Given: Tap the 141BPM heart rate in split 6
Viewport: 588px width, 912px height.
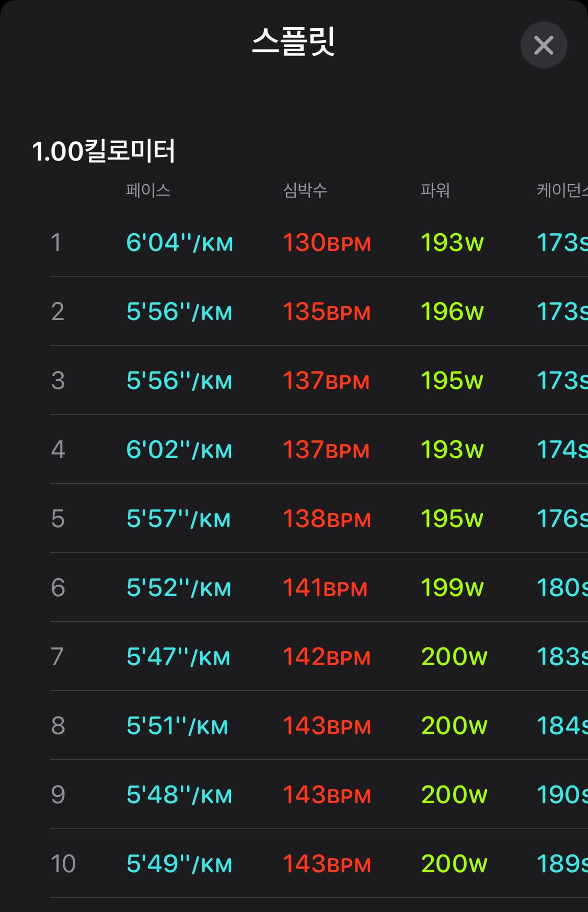Looking at the screenshot, I should 325,588.
